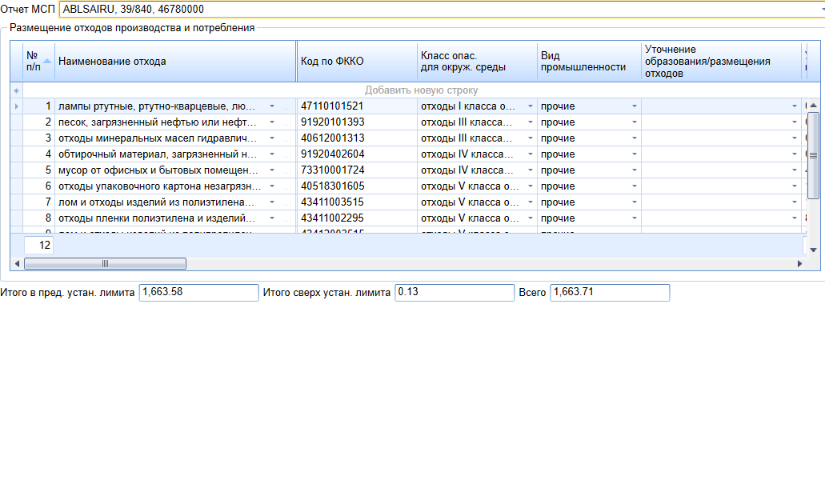Click the № п/п sort arrow icon
The image size is (825, 504).
coord(47,61)
